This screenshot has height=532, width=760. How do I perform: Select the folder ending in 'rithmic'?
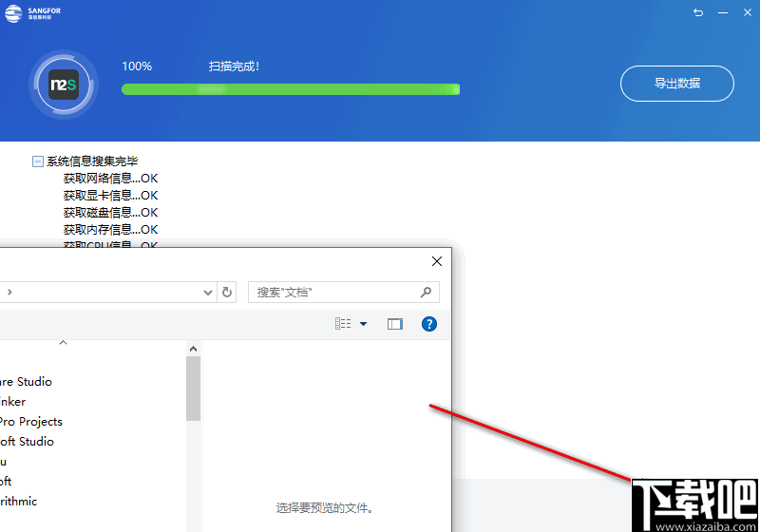(x=19, y=501)
